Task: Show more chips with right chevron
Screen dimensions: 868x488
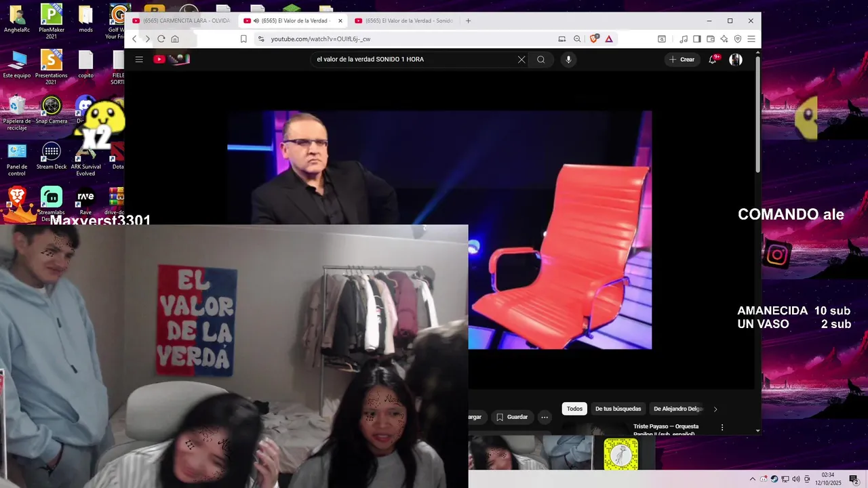Action: 715,409
